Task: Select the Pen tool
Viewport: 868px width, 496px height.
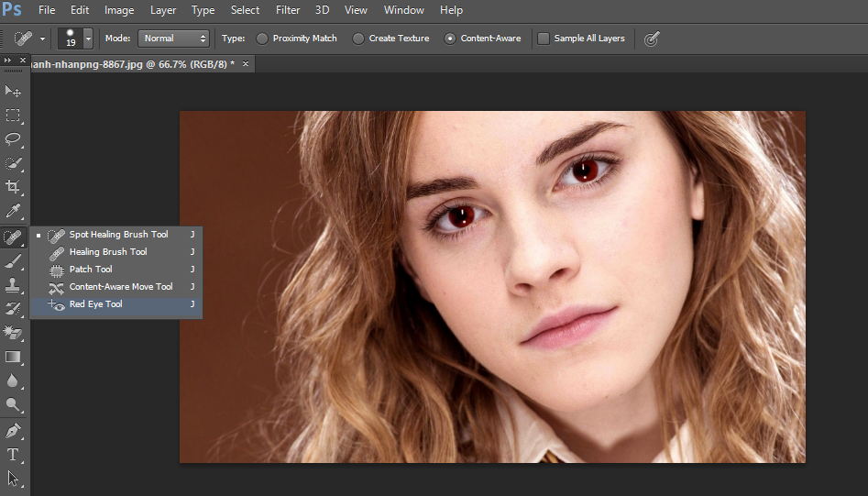Action: pyautogui.click(x=13, y=430)
